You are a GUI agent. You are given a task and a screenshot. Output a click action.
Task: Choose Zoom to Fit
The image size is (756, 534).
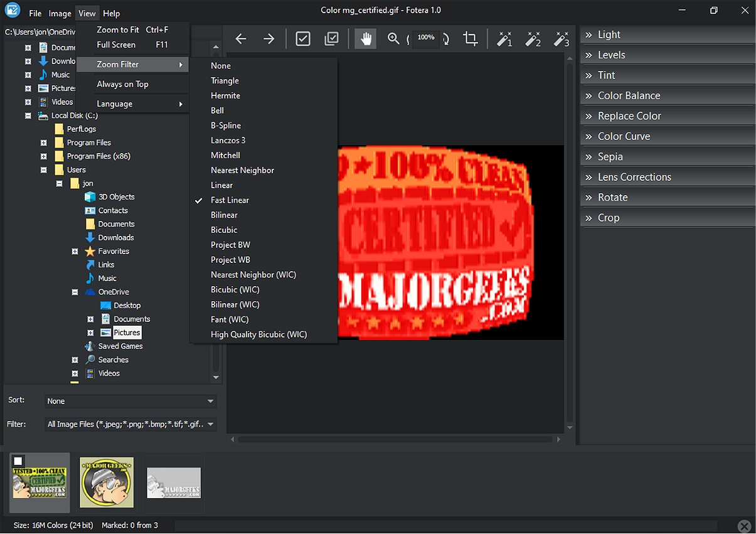point(132,29)
